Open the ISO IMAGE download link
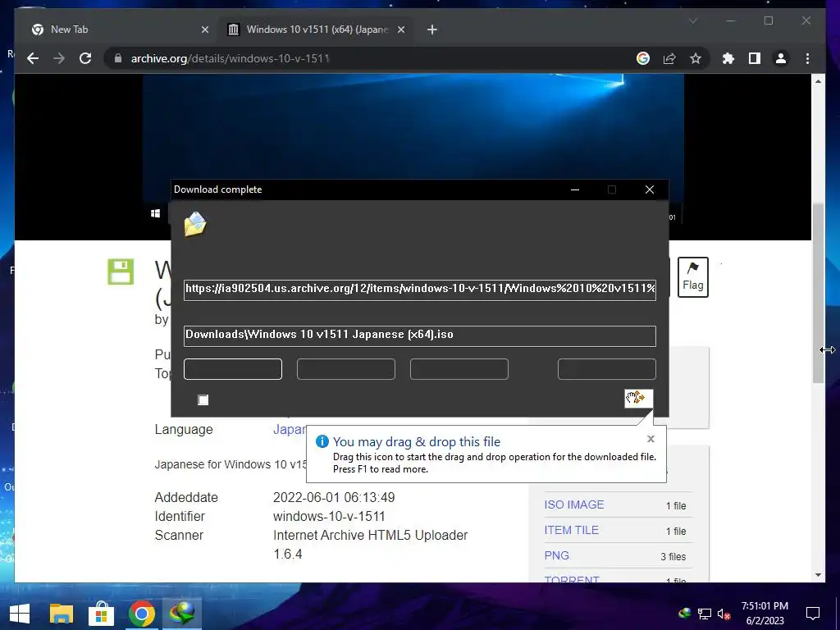This screenshot has width=840, height=630. click(573, 504)
